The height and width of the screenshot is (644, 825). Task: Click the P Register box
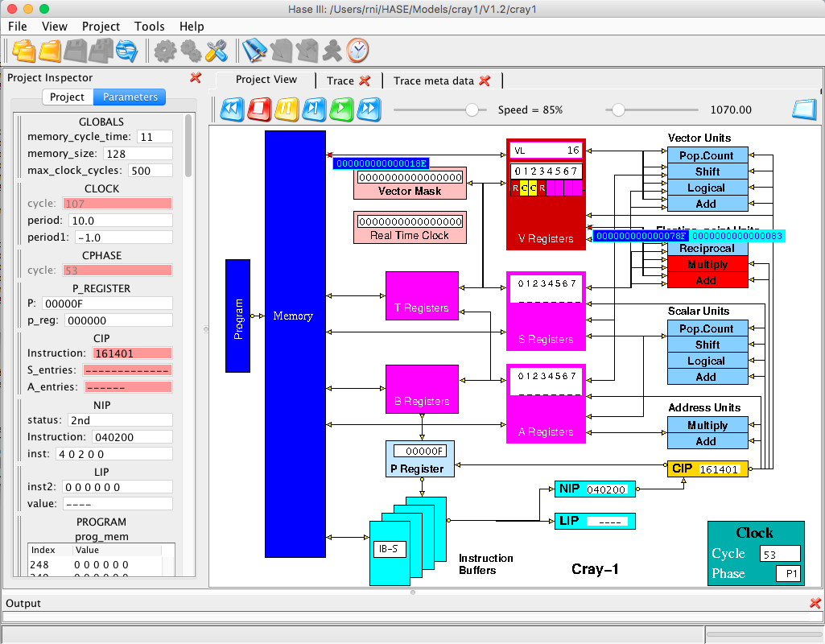tap(420, 459)
